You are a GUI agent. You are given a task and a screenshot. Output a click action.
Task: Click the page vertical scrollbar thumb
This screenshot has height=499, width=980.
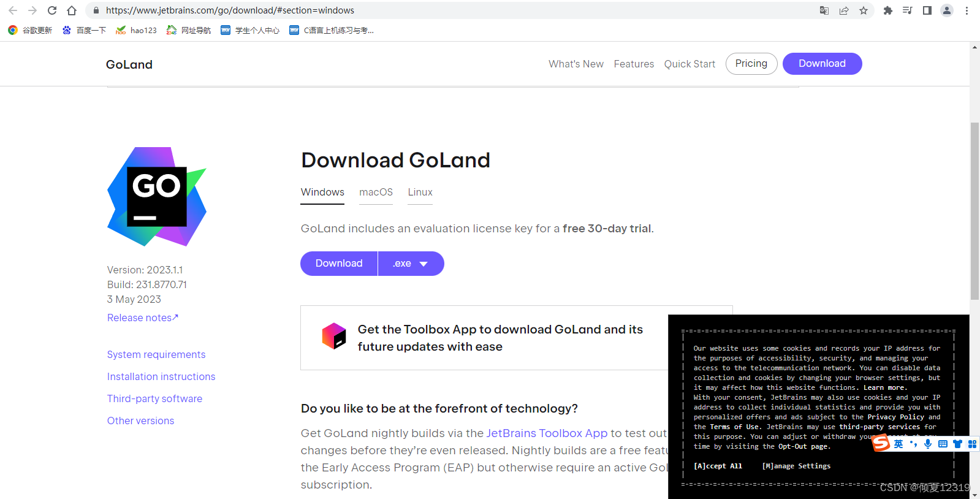[x=974, y=211]
